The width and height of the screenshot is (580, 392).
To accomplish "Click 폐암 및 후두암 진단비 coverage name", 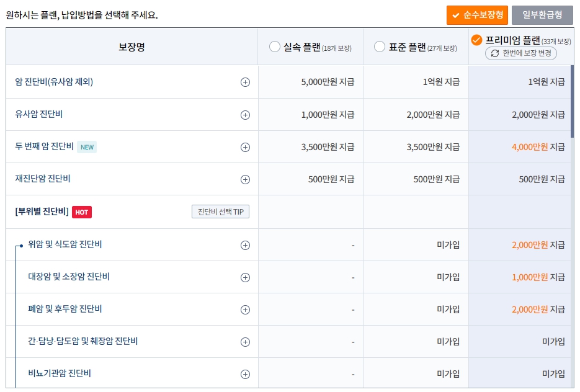I will 65,309.
